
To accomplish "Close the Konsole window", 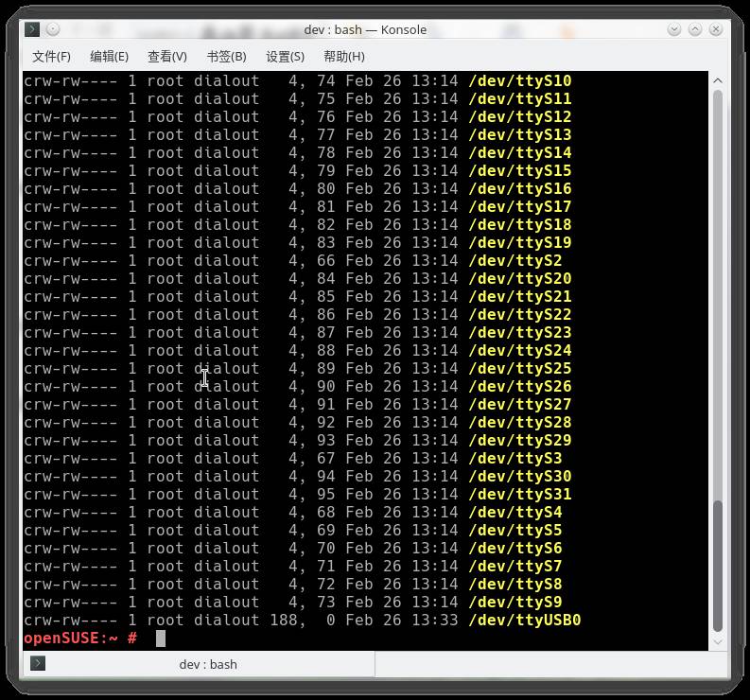I will (716, 29).
